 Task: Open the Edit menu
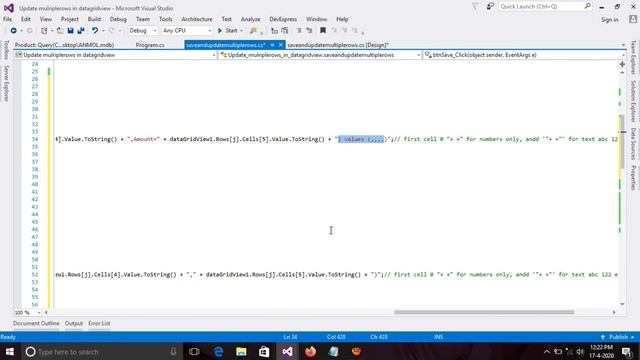click(x=26, y=19)
